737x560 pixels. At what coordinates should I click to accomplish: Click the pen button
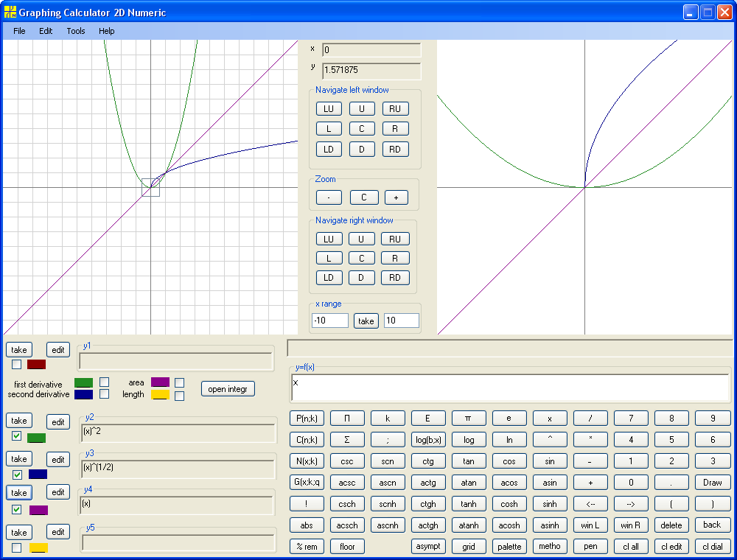click(x=591, y=547)
